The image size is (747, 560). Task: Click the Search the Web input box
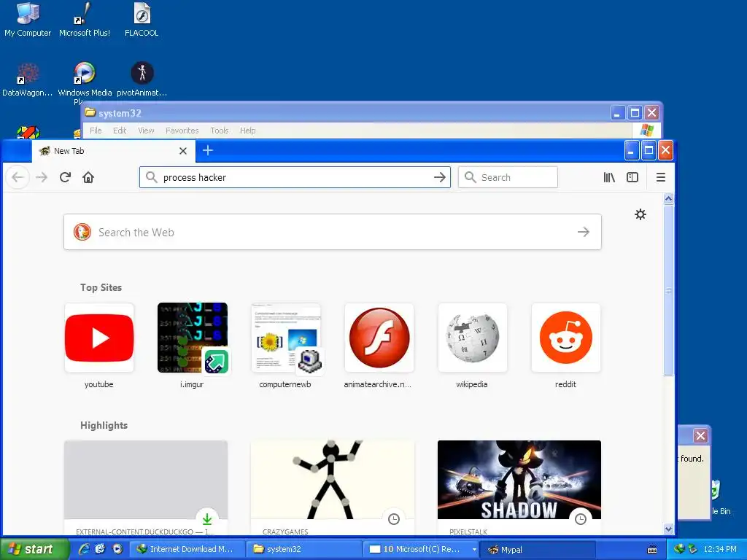[x=333, y=232]
